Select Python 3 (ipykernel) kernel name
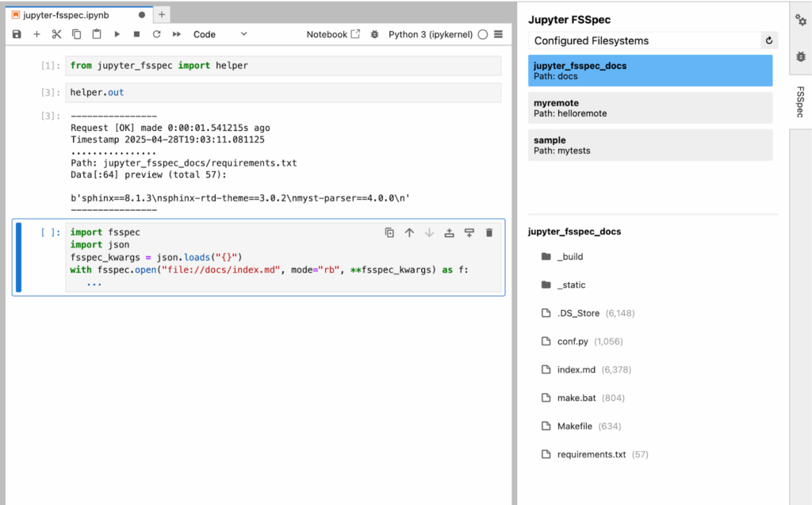Screen dimensions: 812x505 click(431, 34)
